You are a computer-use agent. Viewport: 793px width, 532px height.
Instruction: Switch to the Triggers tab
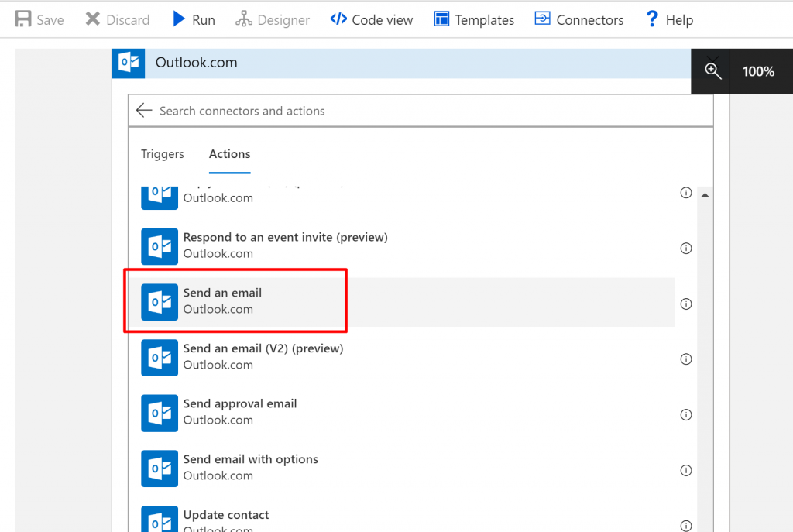(x=163, y=154)
